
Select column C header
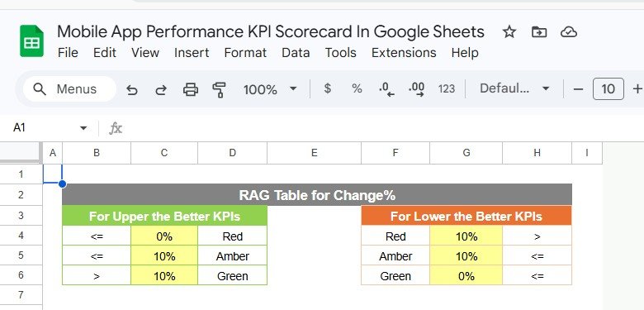coord(164,153)
